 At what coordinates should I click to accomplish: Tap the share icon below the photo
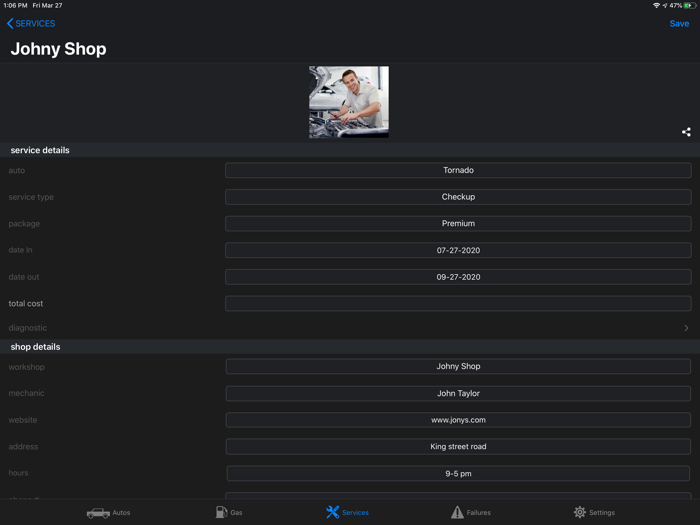686,132
